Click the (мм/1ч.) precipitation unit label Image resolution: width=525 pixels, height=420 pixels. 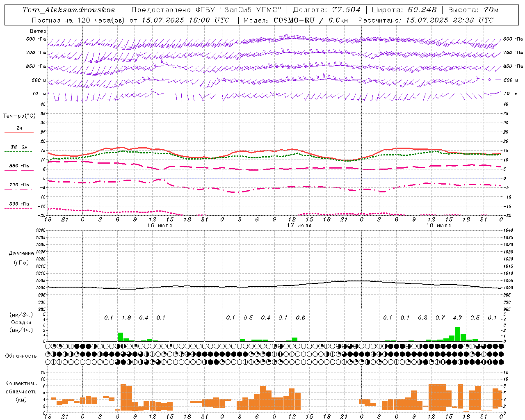click(21, 330)
